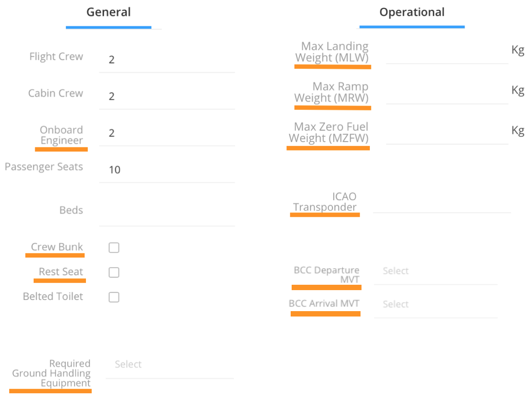
Task: Focus the Cabin Crew number field
Action: click(x=166, y=96)
